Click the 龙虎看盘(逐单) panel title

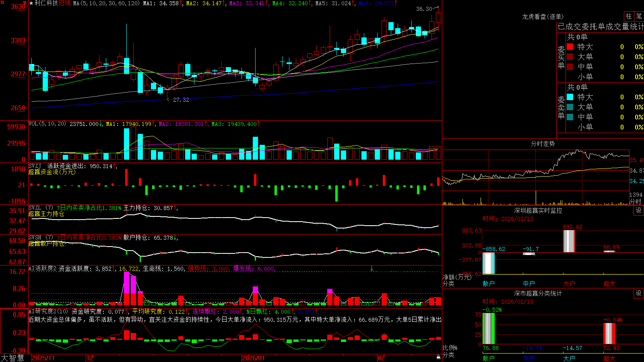(x=543, y=16)
